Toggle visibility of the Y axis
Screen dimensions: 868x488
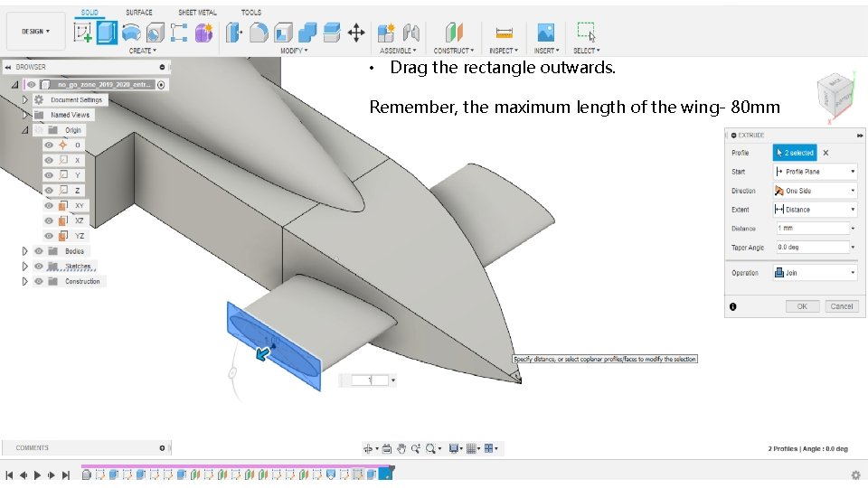point(49,174)
